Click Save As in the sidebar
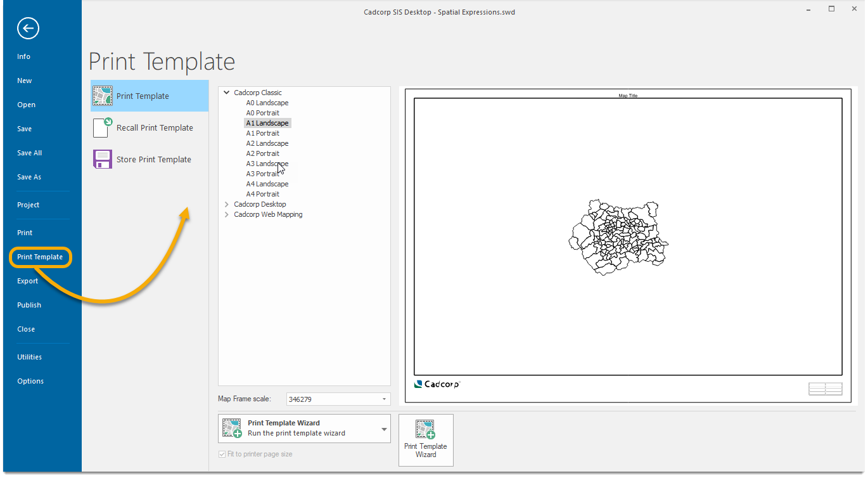This screenshot has width=868, height=478. pos(29,177)
